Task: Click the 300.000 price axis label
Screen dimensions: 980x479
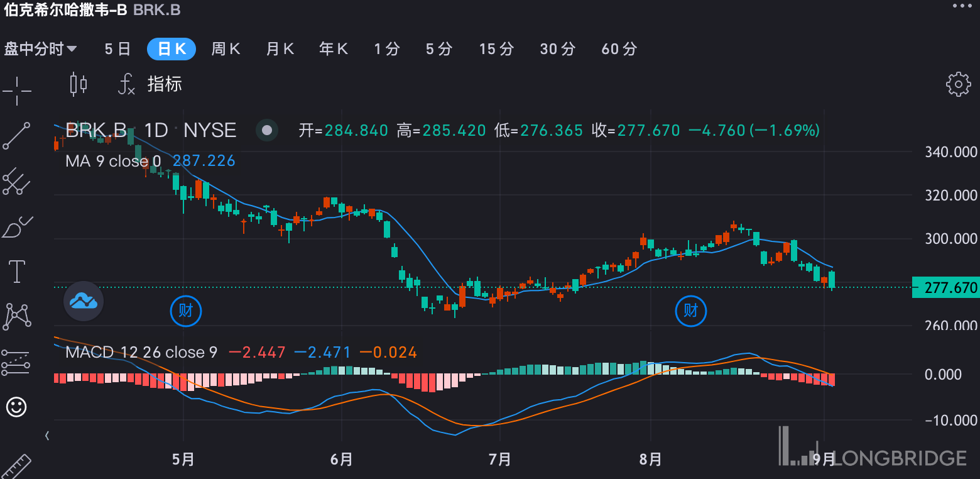Action: (x=951, y=238)
